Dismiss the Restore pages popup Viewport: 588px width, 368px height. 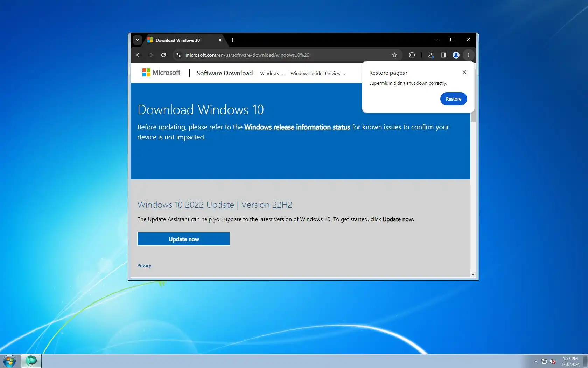tap(464, 72)
